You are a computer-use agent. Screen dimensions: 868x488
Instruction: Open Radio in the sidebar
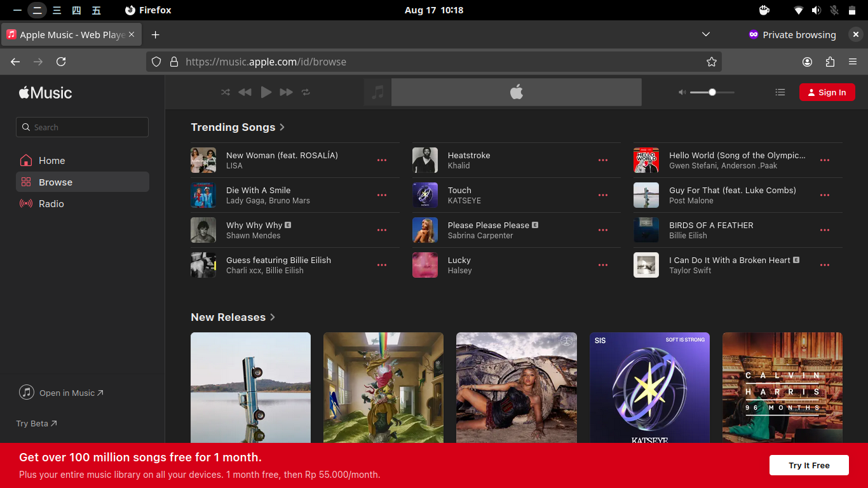click(83, 204)
